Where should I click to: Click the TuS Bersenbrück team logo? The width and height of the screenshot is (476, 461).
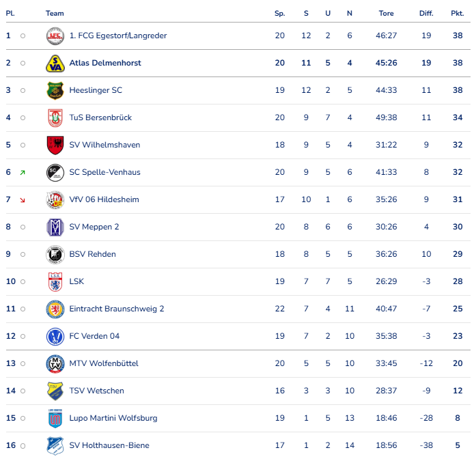(x=55, y=117)
